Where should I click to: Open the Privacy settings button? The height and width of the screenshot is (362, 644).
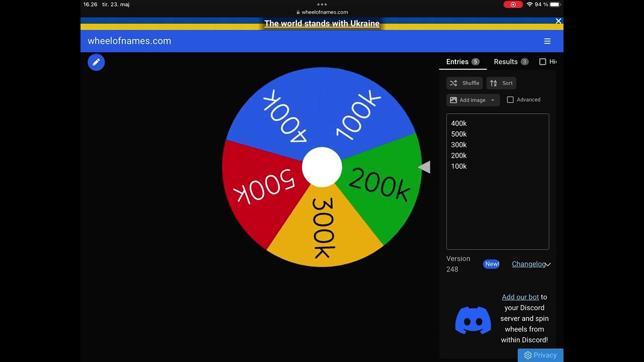coord(540,355)
